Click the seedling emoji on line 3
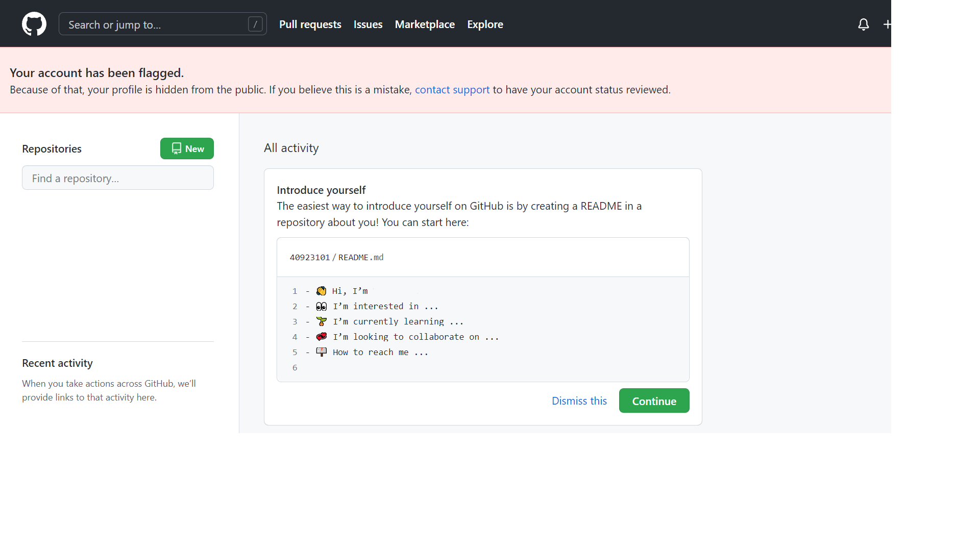Screen dimensions: 980x551 pyautogui.click(x=321, y=321)
